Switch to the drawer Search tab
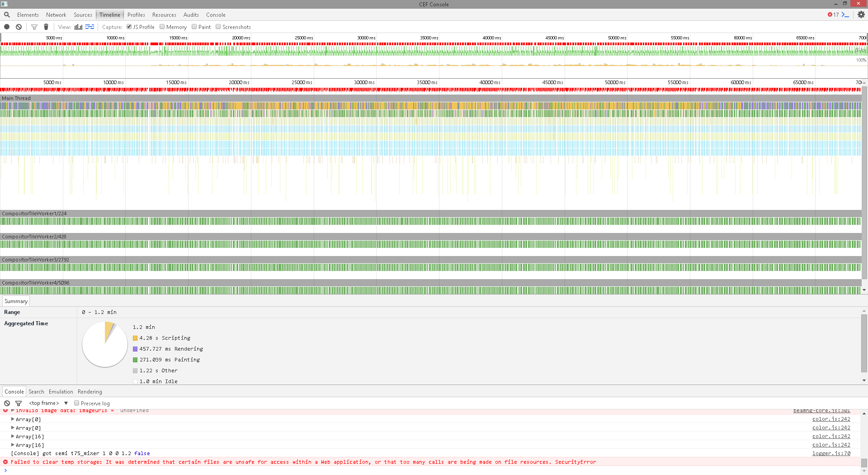The height and width of the screenshot is (475, 868). pyautogui.click(x=36, y=392)
